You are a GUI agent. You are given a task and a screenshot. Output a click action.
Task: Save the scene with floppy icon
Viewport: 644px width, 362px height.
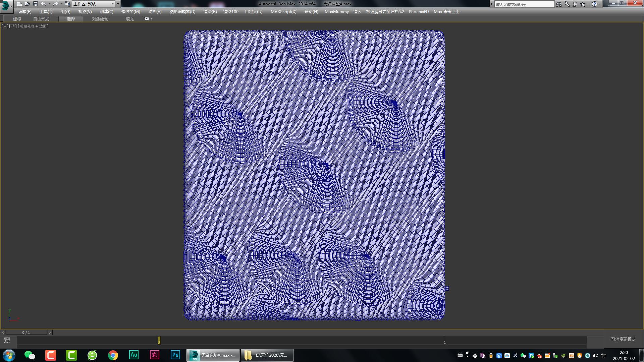[36, 4]
